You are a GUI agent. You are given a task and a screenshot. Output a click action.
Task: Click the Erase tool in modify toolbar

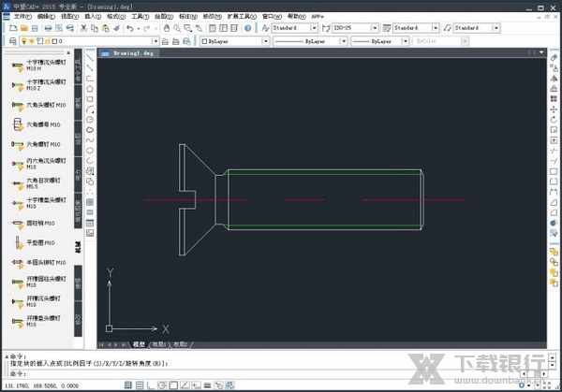(x=554, y=58)
